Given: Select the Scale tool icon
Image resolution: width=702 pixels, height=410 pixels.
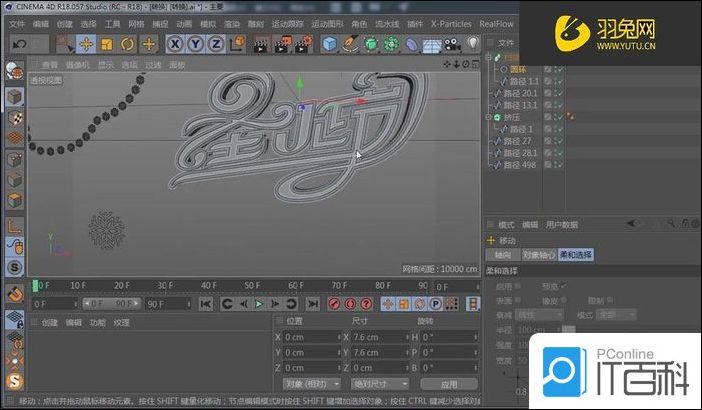Looking at the screenshot, I should click(x=107, y=44).
